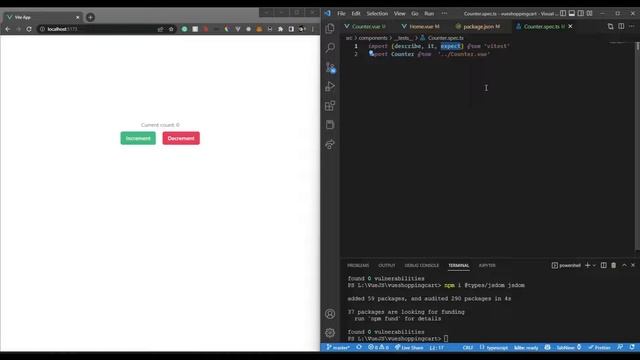Click the 'components' breadcrumb segment

[373, 38]
